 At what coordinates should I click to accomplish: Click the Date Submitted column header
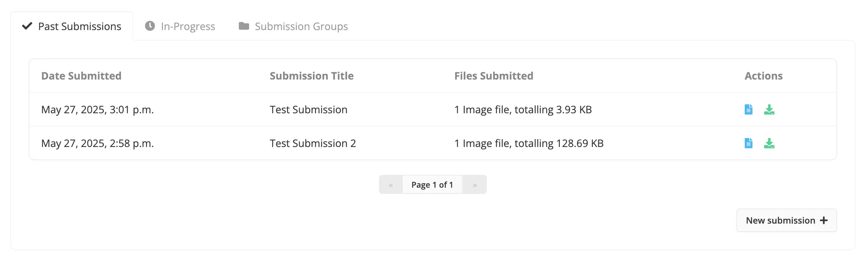click(81, 76)
